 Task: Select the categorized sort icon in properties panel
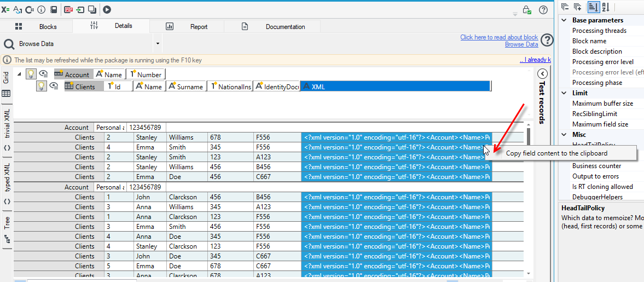593,7
